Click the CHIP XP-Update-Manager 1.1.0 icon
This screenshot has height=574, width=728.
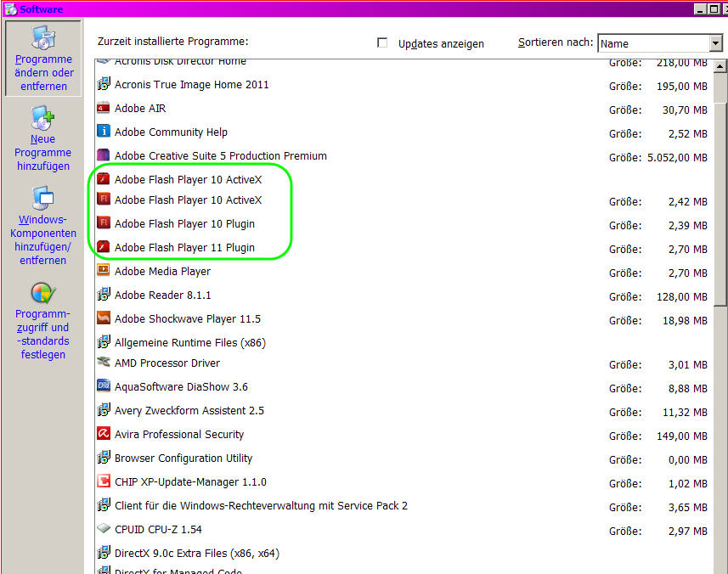(104, 481)
